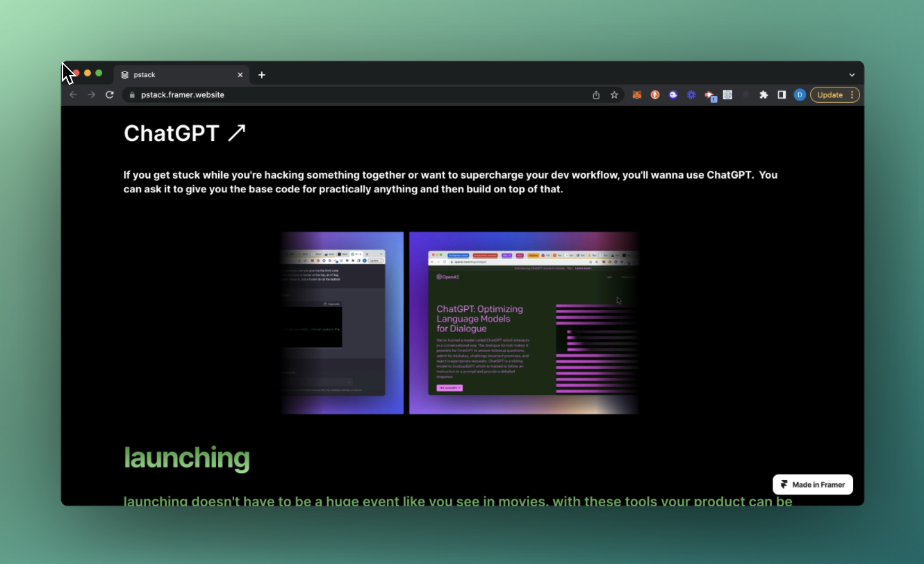Open the Phantom ghost wallet extension
The width and height of the screenshot is (924, 564).
point(673,95)
